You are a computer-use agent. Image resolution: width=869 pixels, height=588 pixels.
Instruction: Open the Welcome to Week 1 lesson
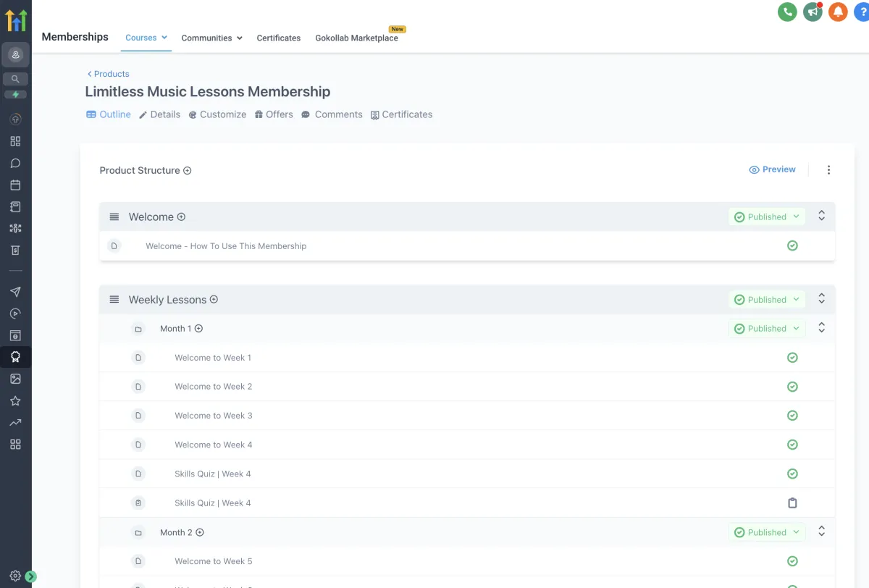pyautogui.click(x=213, y=357)
